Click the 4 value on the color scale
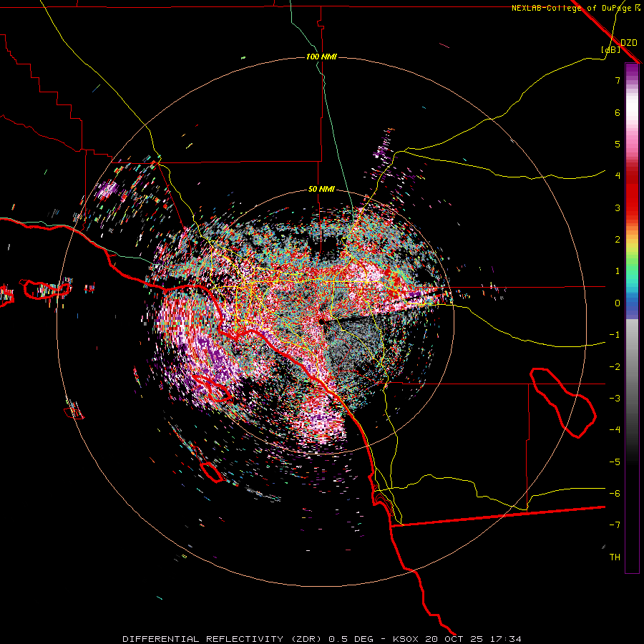Screen dimensions: 644x644 click(x=618, y=176)
